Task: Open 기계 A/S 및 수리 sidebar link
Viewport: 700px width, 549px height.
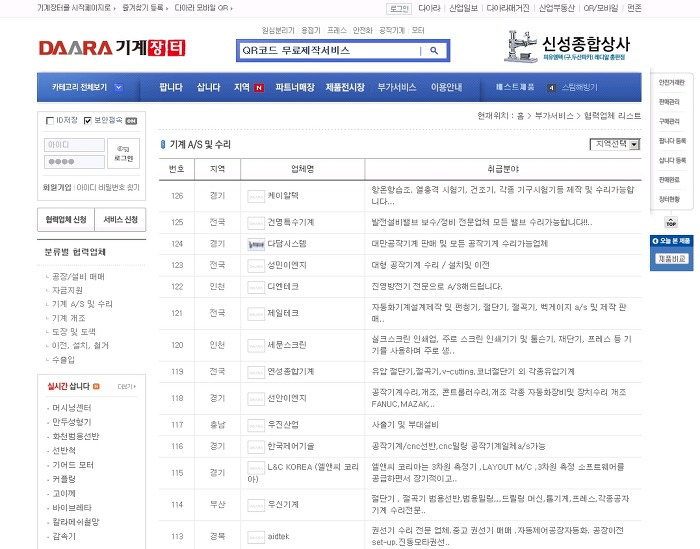Action: tap(82, 304)
